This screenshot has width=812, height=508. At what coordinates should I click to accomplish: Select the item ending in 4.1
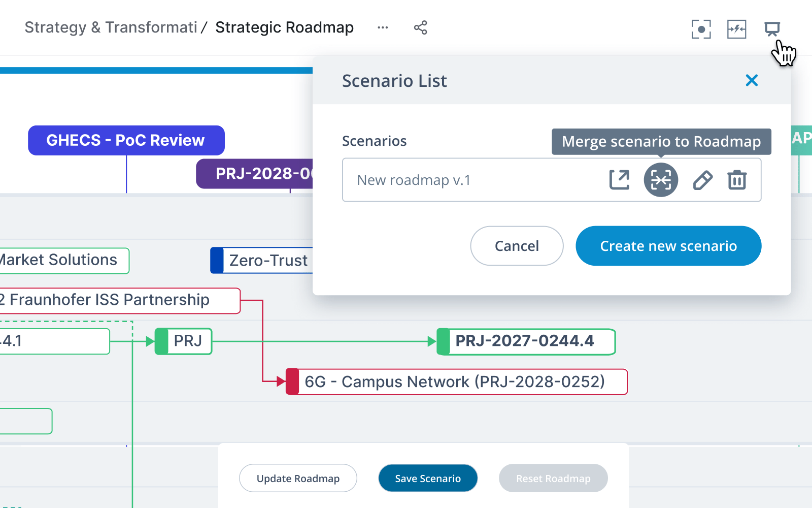[x=55, y=341]
